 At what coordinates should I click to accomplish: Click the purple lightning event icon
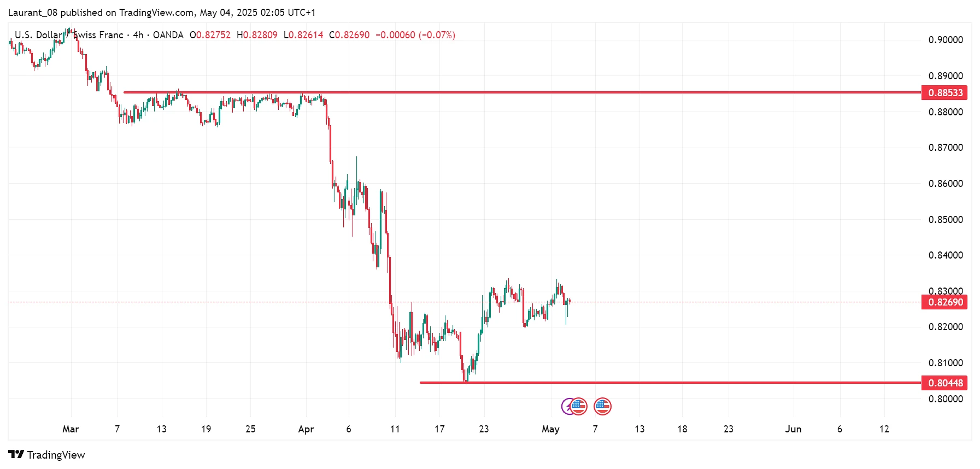tap(567, 406)
